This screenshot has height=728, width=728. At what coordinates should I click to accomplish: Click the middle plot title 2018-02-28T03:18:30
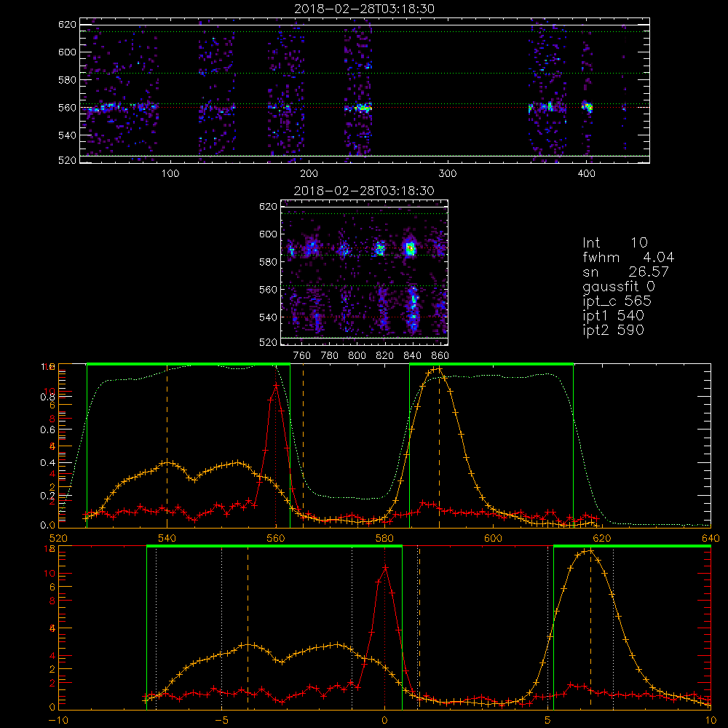(x=364, y=191)
